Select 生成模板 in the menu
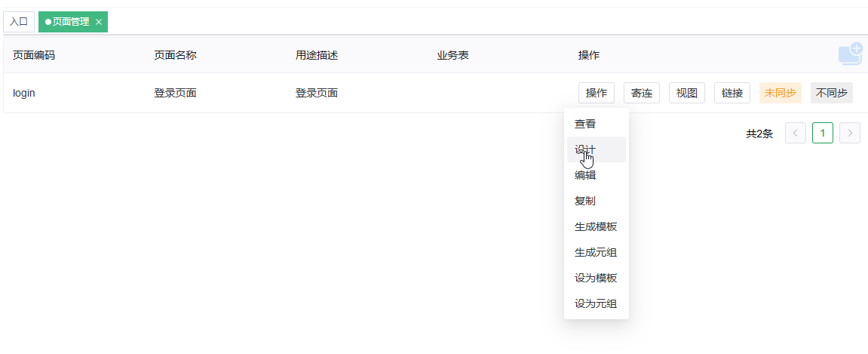The width and height of the screenshot is (868, 354). [597, 226]
